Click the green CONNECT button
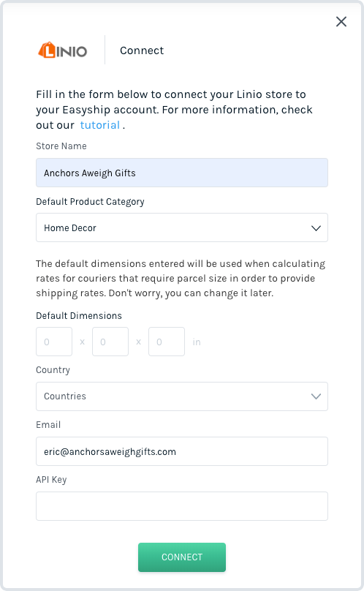 click(x=181, y=557)
